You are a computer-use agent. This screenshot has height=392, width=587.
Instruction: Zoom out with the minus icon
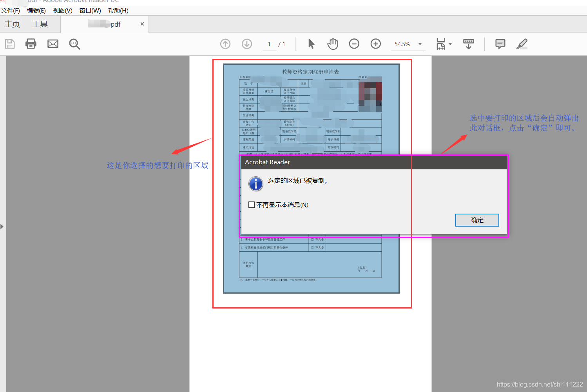click(x=354, y=44)
